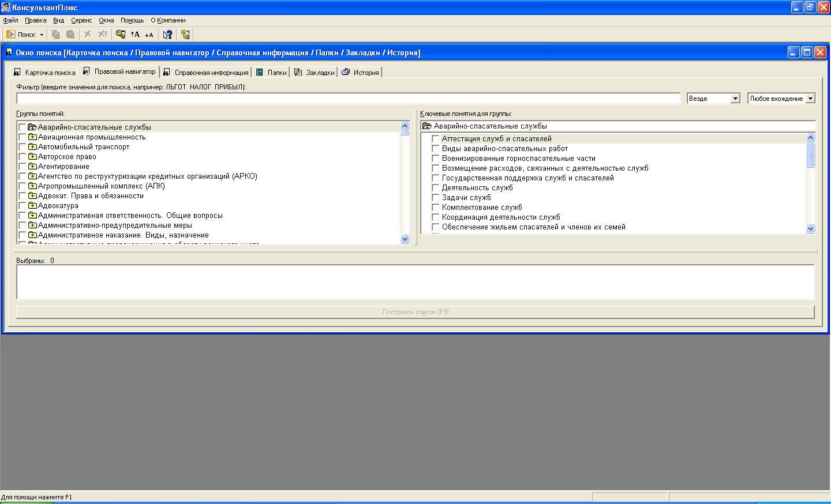
Task: Open the Файл menu
Action: click(x=10, y=20)
